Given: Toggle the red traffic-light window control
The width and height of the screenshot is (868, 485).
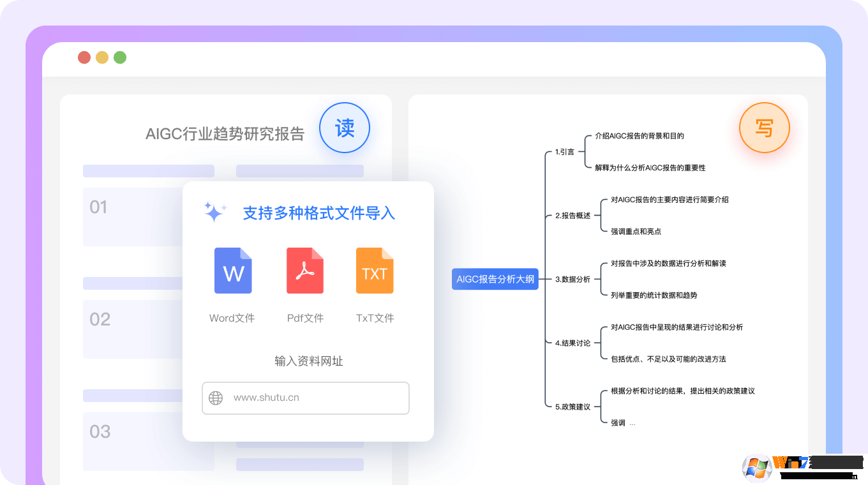Looking at the screenshot, I should (x=84, y=57).
